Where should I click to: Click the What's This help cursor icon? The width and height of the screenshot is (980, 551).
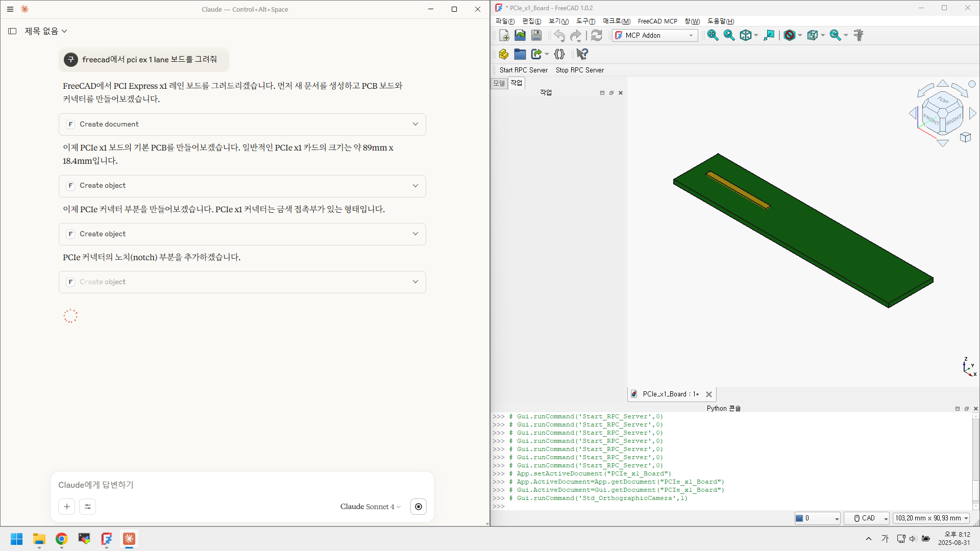[x=582, y=54]
